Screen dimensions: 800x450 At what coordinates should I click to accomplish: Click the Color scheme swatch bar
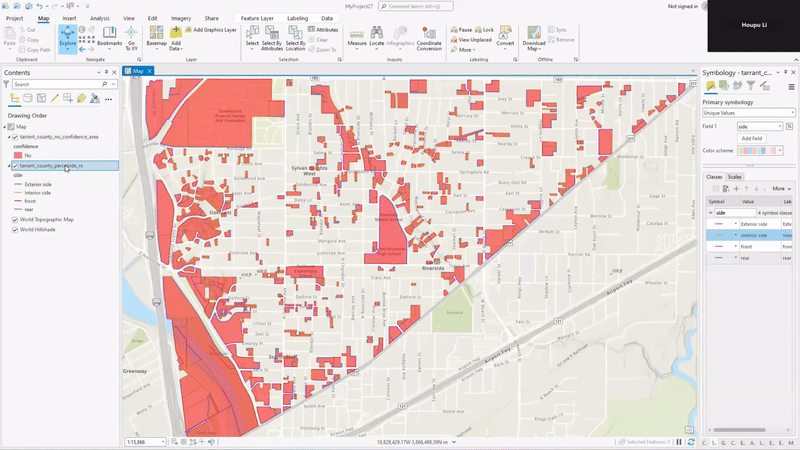(758, 151)
